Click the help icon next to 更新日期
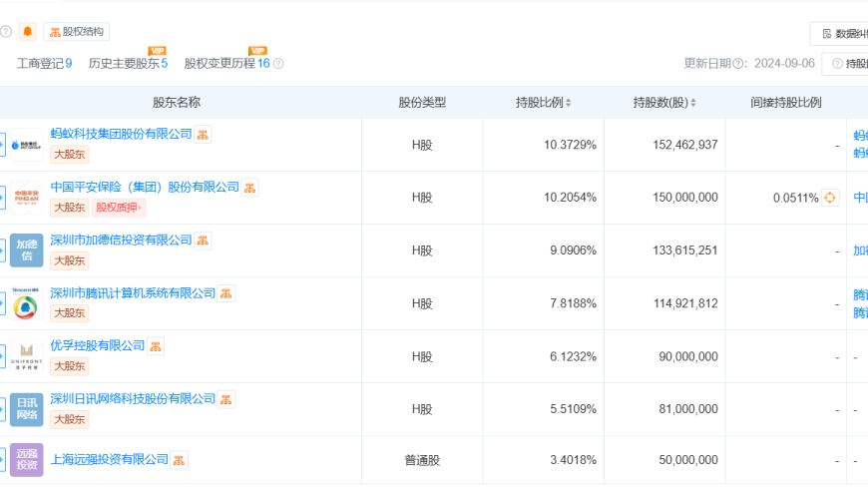The height and width of the screenshot is (491, 868). (x=738, y=64)
